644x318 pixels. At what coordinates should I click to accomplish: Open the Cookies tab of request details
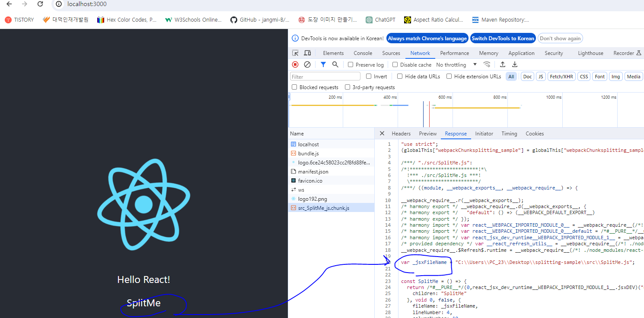[535, 134]
